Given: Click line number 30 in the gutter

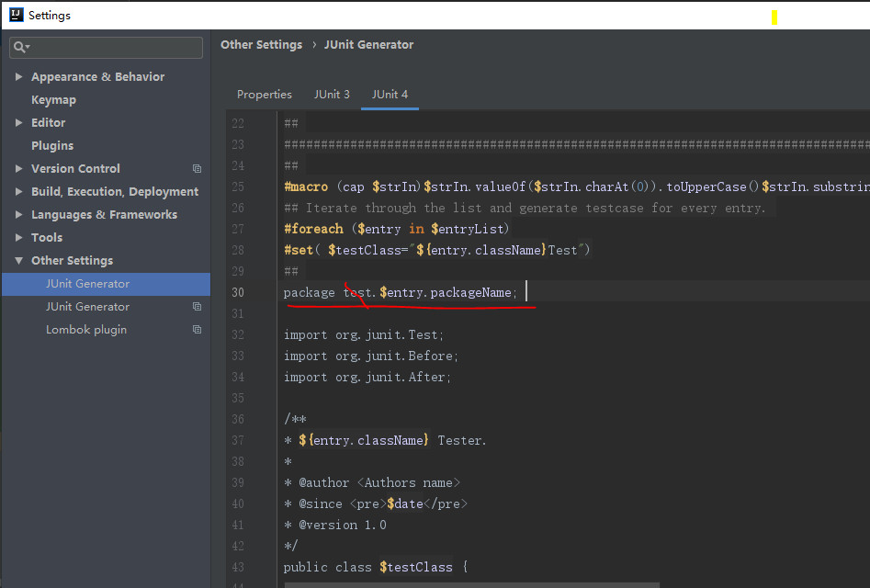Looking at the screenshot, I should click(x=238, y=292).
